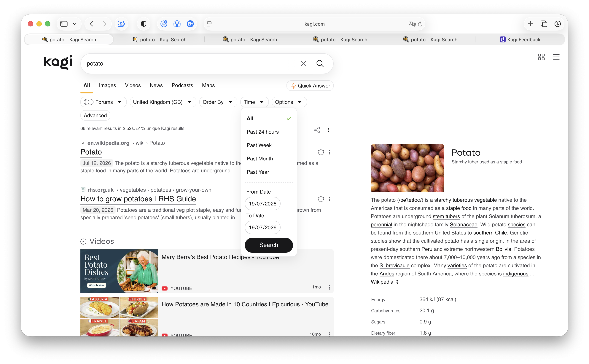Click the From Date field

(262, 204)
